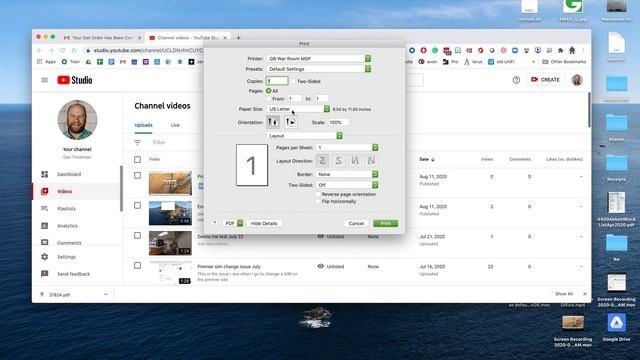The width and height of the screenshot is (640, 360).
Task: Select portrait orientation icon in Print dialog
Action: pyautogui.click(x=273, y=122)
